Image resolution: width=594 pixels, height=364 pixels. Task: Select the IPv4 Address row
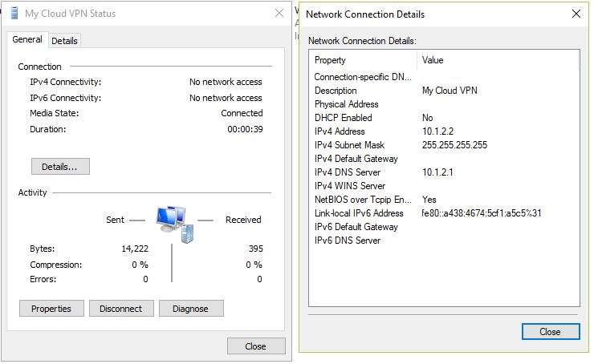pos(444,131)
